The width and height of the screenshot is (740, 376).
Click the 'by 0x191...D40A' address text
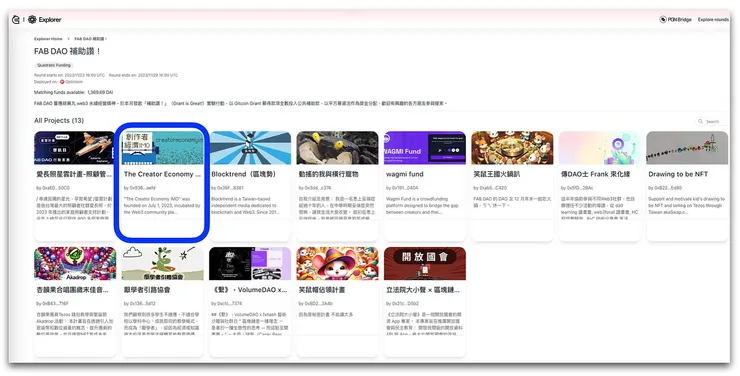pos(402,188)
